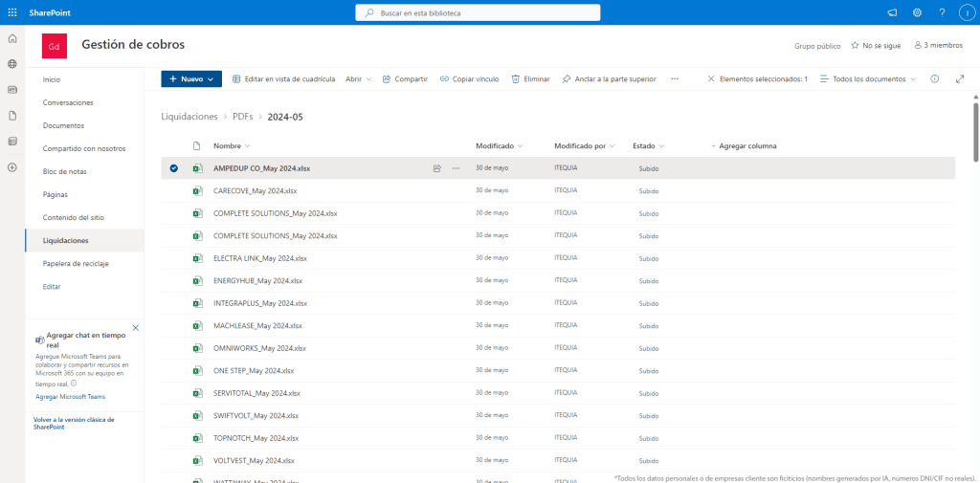Click the info icon next to tiempo real text
The width and height of the screenshot is (980, 483).
click(73, 383)
